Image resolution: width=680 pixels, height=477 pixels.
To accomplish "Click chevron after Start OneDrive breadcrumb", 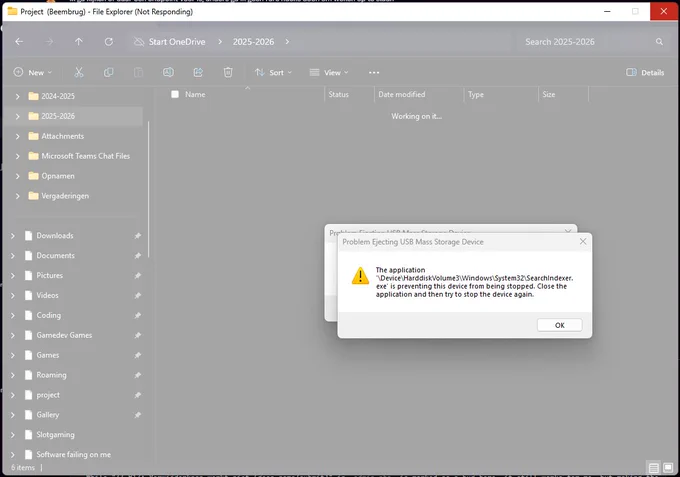I will 220,42.
